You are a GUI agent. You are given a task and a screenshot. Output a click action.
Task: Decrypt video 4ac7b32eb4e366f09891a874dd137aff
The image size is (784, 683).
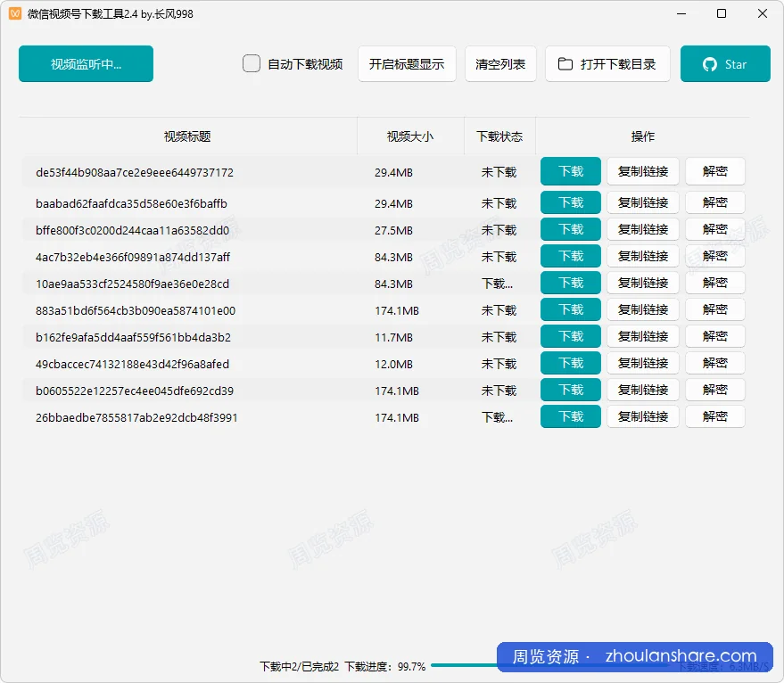pos(715,256)
